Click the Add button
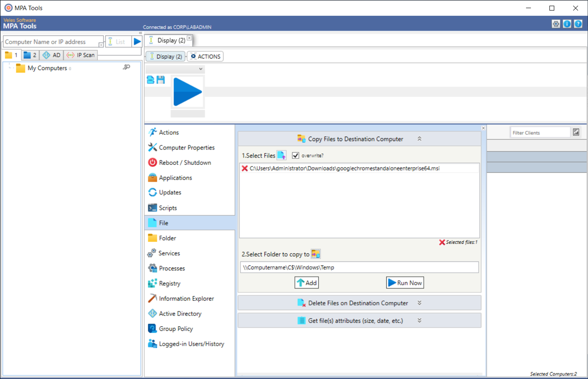Screen dimensions: 588x379 (307, 283)
